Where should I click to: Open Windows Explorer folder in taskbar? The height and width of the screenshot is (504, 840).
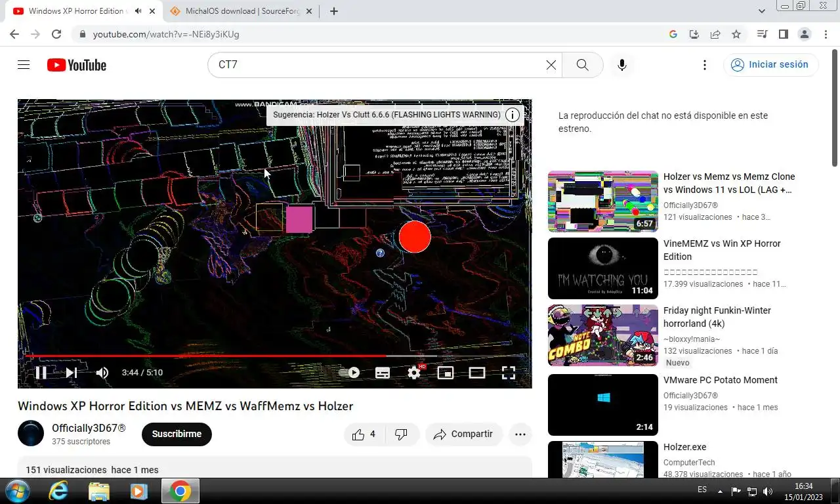click(x=99, y=491)
